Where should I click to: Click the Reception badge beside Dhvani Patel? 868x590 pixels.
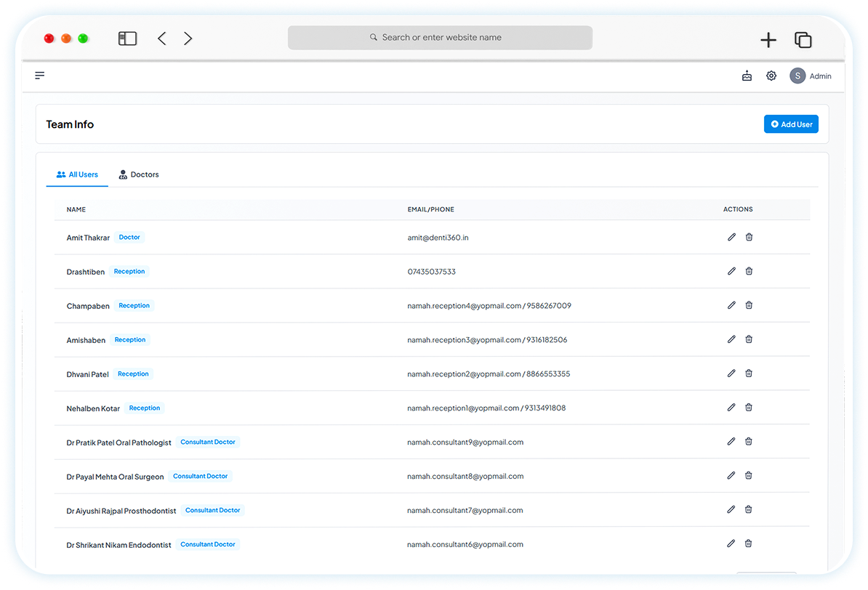tap(134, 374)
